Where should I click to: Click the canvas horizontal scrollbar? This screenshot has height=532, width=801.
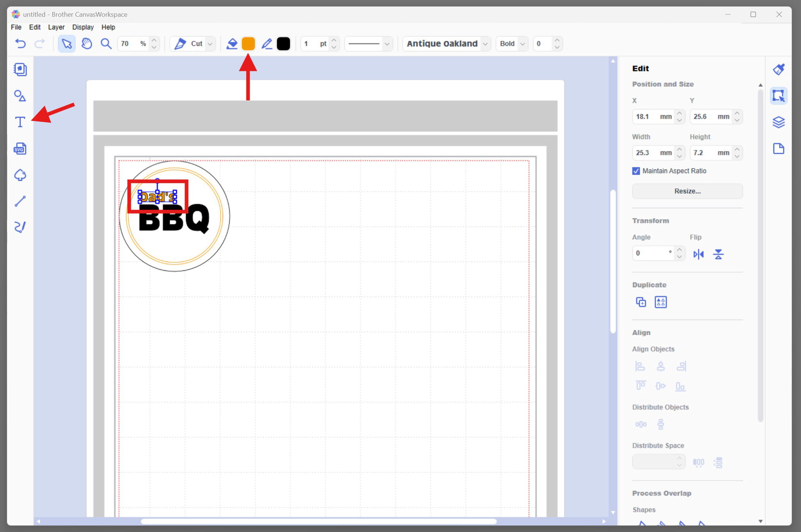click(x=319, y=521)
